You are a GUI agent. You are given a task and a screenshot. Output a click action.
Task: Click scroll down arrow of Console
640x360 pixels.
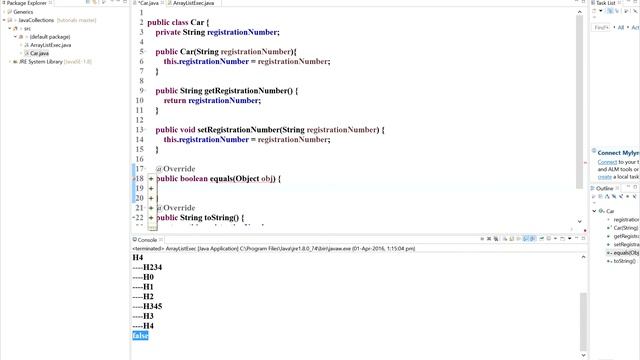(x=583, y=355)
